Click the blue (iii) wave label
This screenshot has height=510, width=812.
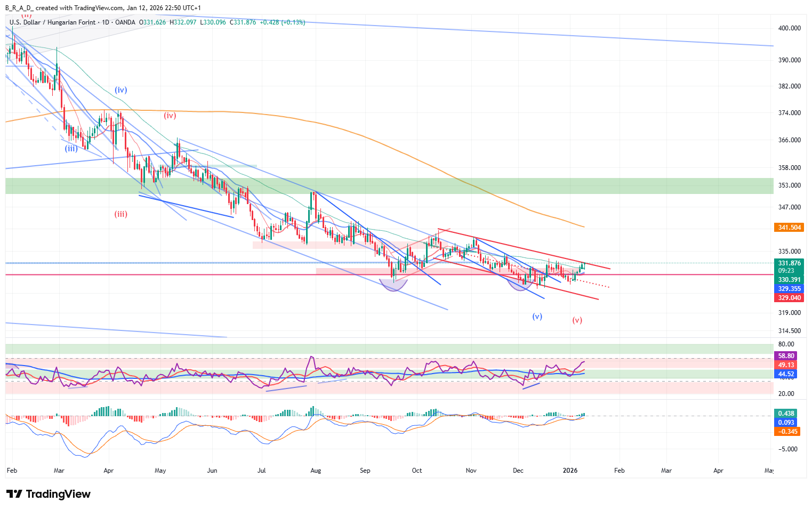(x=71, y=148)
